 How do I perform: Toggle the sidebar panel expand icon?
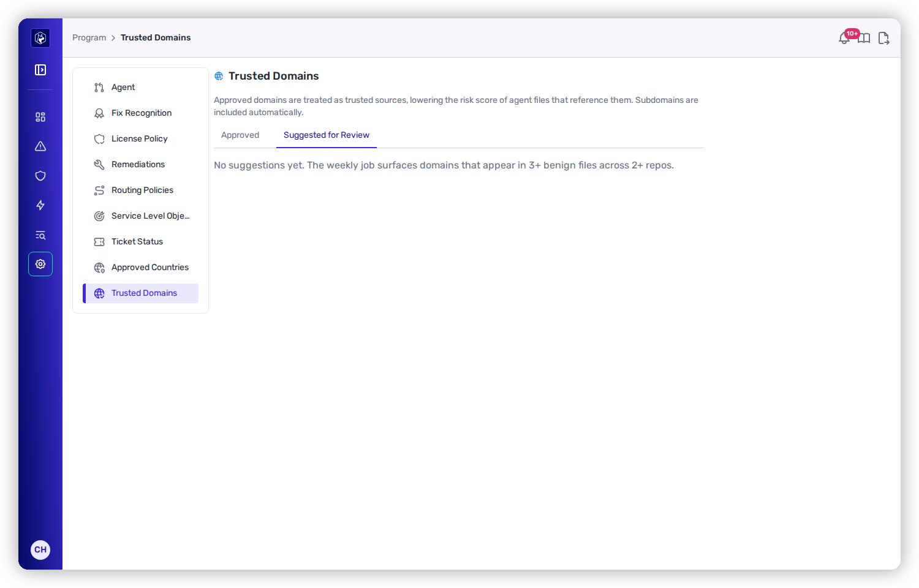click(40, 70)
